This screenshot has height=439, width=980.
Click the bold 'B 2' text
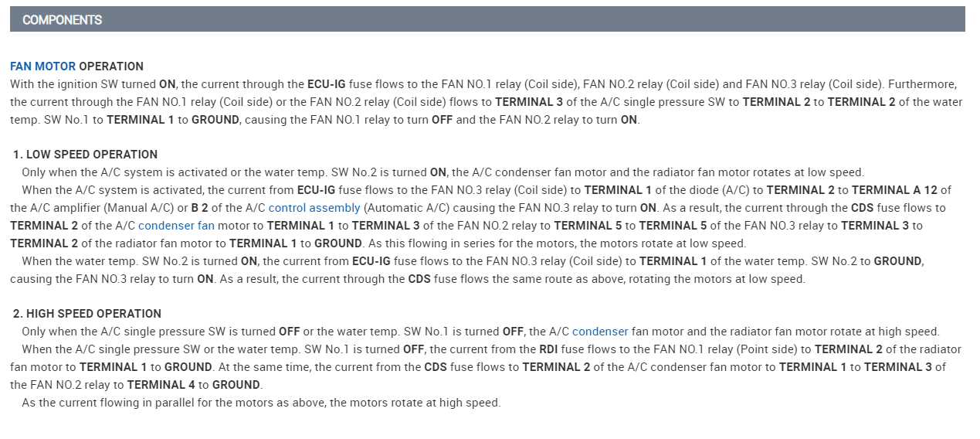pyautogui.click(x=198, y=208)
